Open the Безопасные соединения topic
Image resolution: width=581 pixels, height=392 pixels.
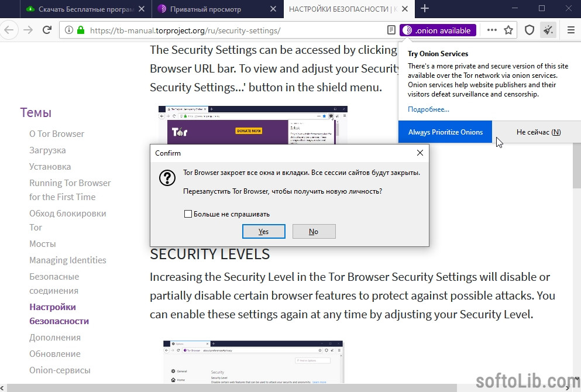coord(54,283)
